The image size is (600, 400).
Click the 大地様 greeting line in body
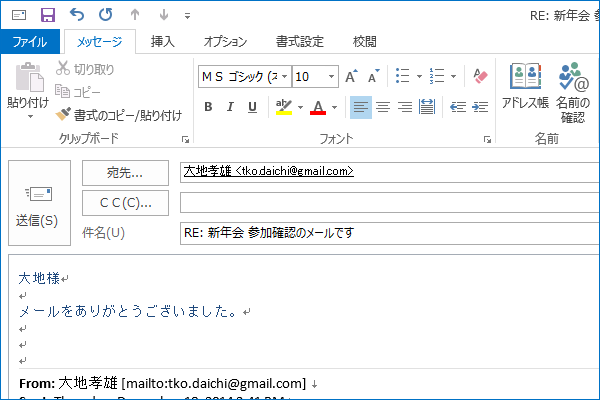pos(39,278)
